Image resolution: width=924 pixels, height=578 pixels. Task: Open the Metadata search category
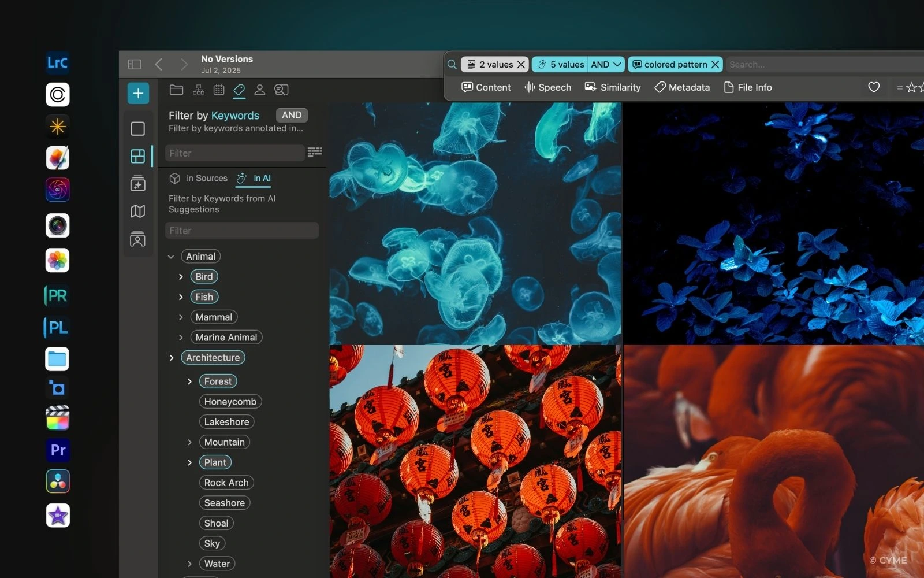pos(682,87)
